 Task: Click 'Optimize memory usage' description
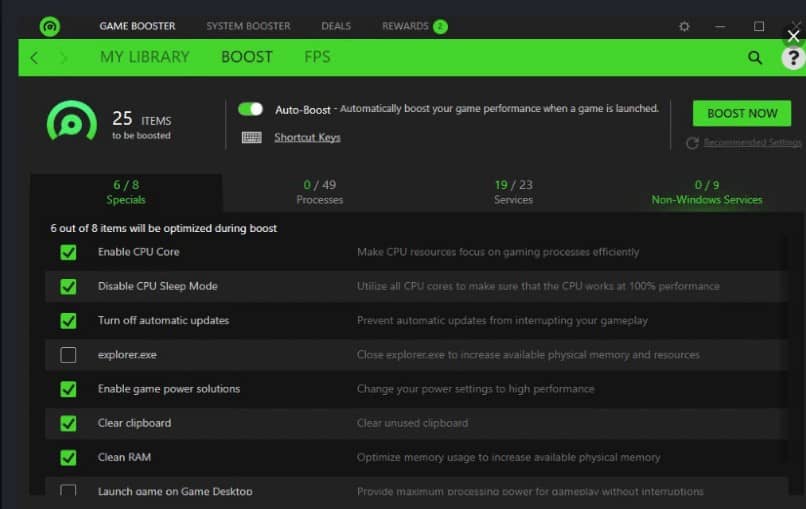tap(508, 458)
